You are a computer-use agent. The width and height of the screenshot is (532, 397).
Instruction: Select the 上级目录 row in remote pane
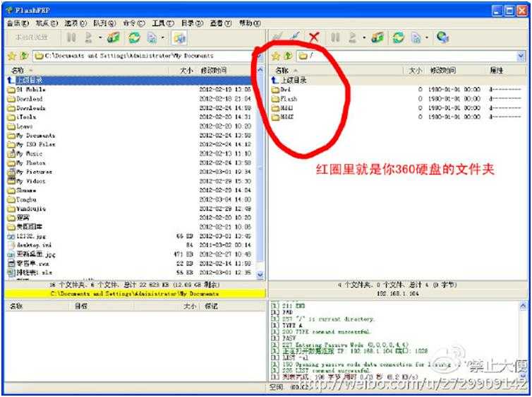click(x=397, y=81)
